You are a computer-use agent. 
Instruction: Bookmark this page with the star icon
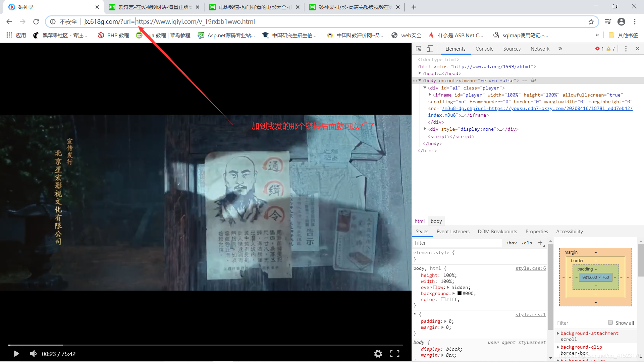click(591, 22)
